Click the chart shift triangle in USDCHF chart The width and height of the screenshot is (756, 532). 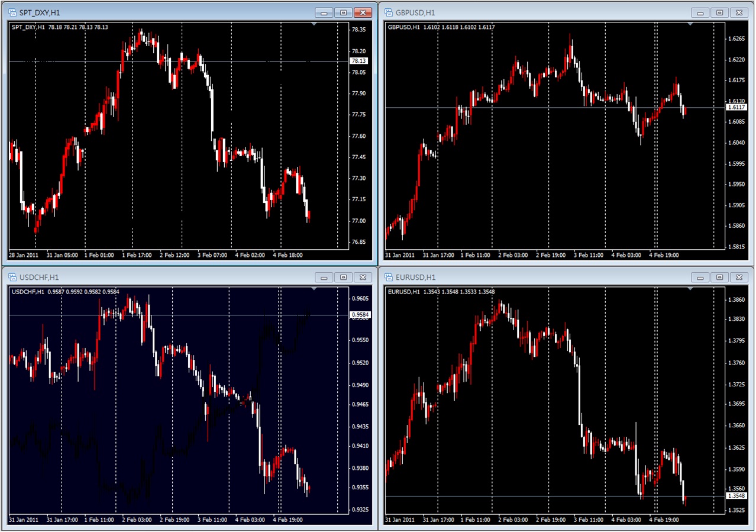(x=314, y=289)
